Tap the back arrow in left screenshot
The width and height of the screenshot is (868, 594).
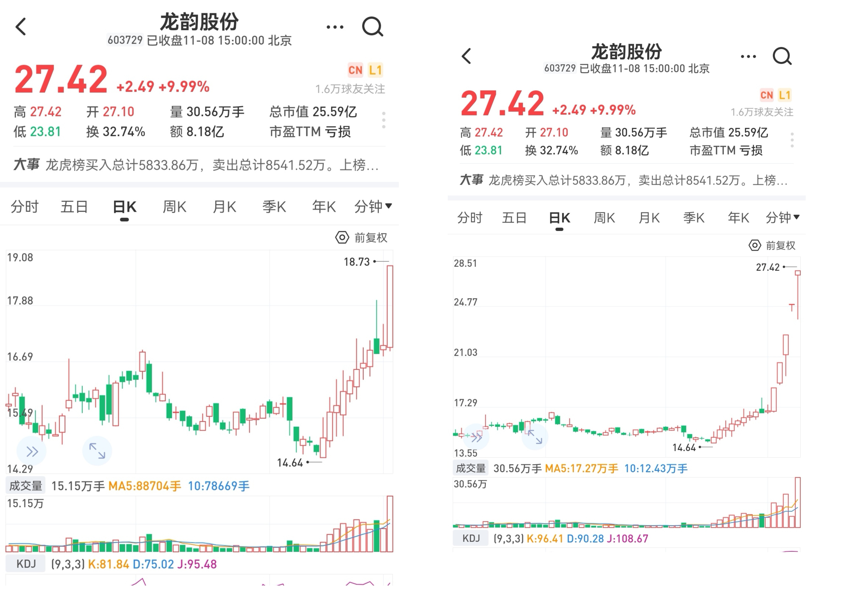[21, 26]
